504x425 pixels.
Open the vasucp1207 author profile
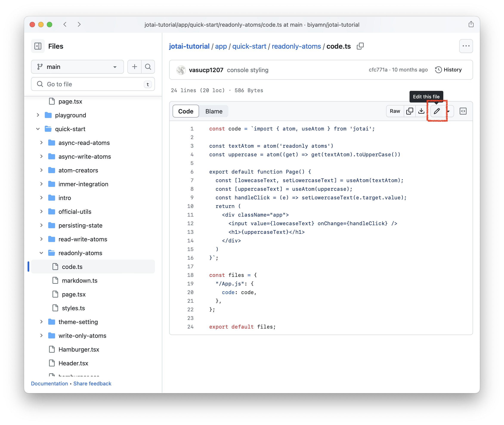coord(206,70)
